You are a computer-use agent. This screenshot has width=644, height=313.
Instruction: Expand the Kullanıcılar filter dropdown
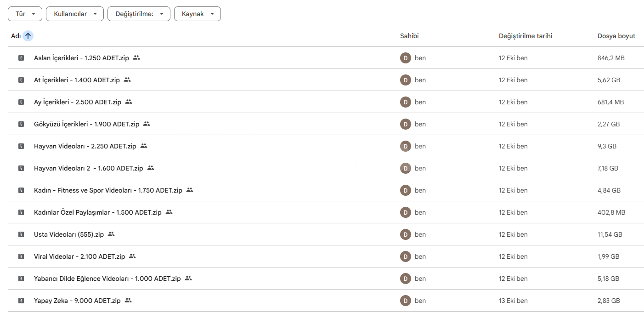pyautogui.click(x=75, y=14)
